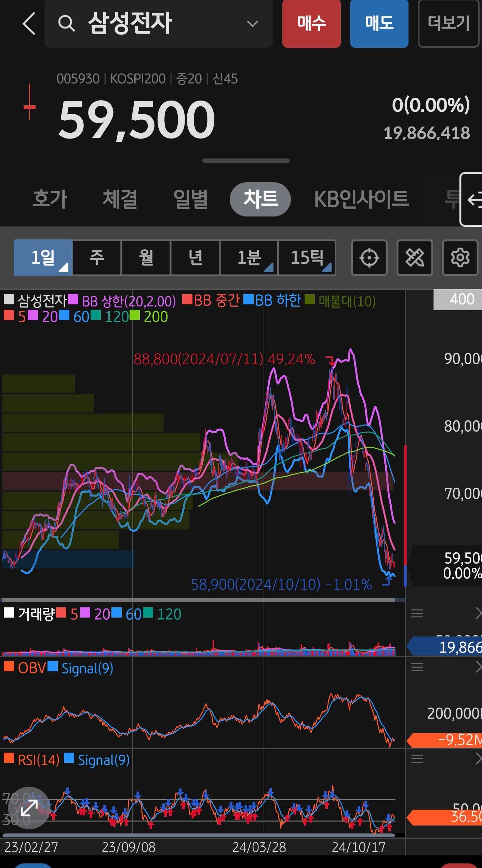Image resolution: width=482 pixels, height=868 pixels.
Task: Tap the red candlestick price icon
Action: click(29, 102)
